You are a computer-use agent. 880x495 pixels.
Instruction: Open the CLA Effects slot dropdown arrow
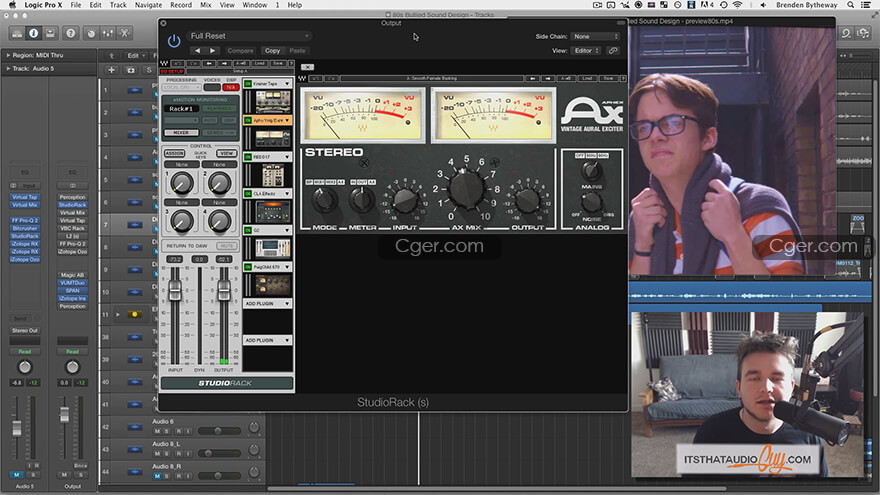pyautogui.click(x=287, y=194)
